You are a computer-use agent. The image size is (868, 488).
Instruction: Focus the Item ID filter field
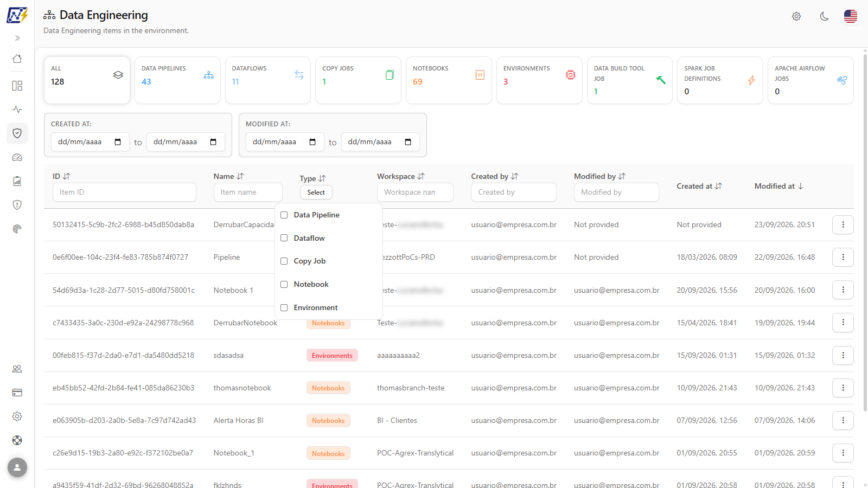[x=124, y=192]
